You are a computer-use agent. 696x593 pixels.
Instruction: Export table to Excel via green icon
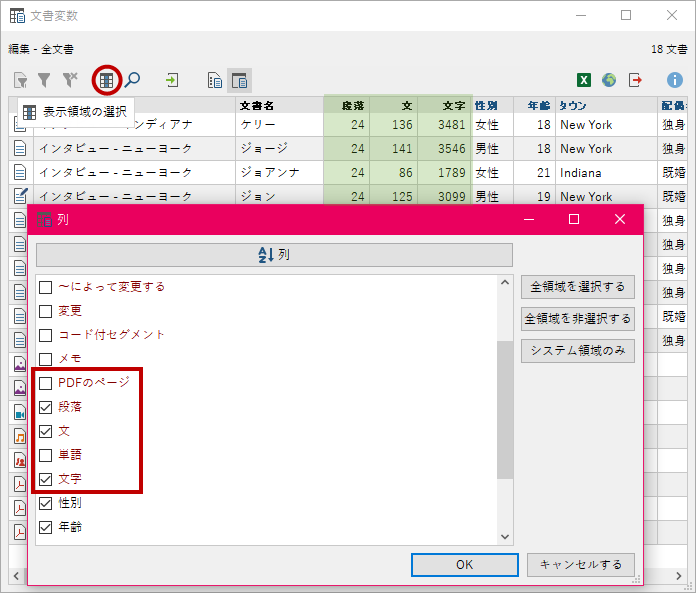click(x=583, y=80)
